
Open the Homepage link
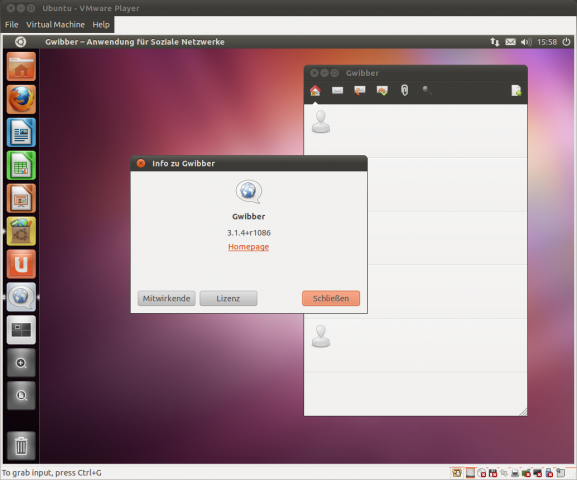click(248, 247)
